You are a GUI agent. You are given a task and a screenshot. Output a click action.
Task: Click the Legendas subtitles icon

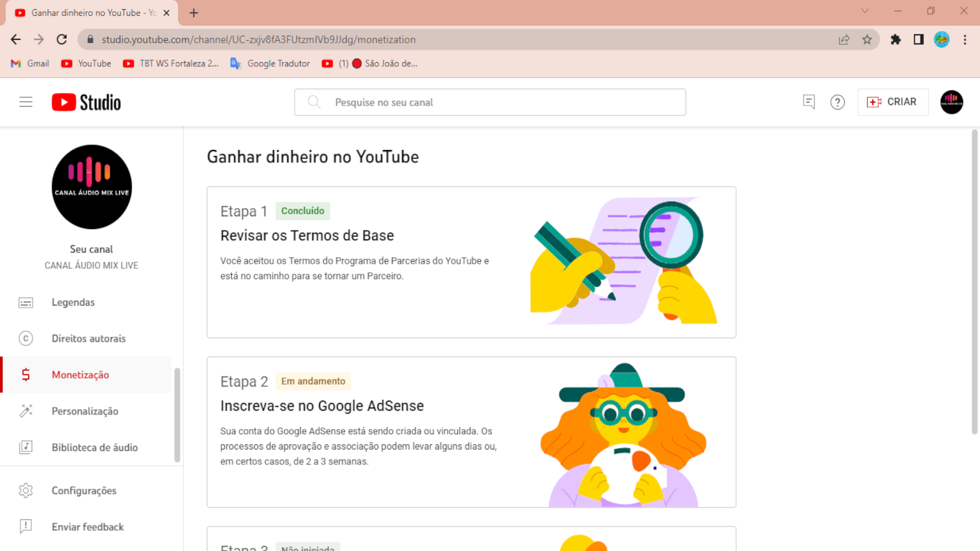coord(26,302)
